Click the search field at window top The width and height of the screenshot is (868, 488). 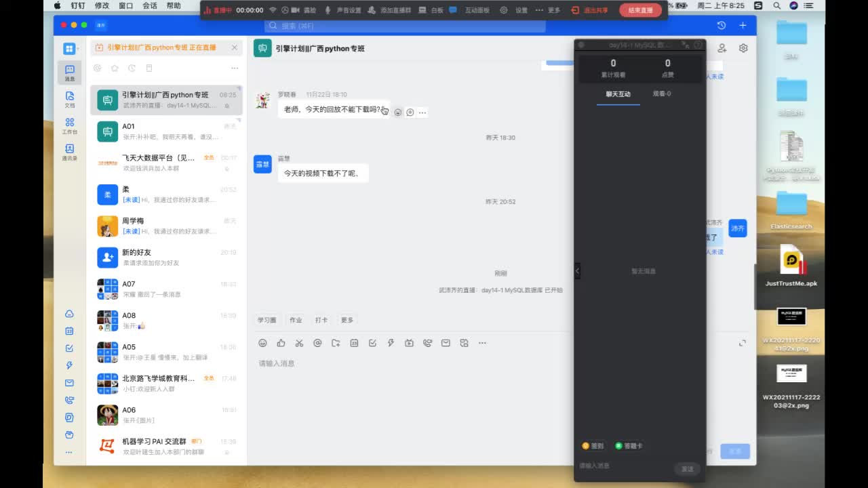click(x=405, y=26)
